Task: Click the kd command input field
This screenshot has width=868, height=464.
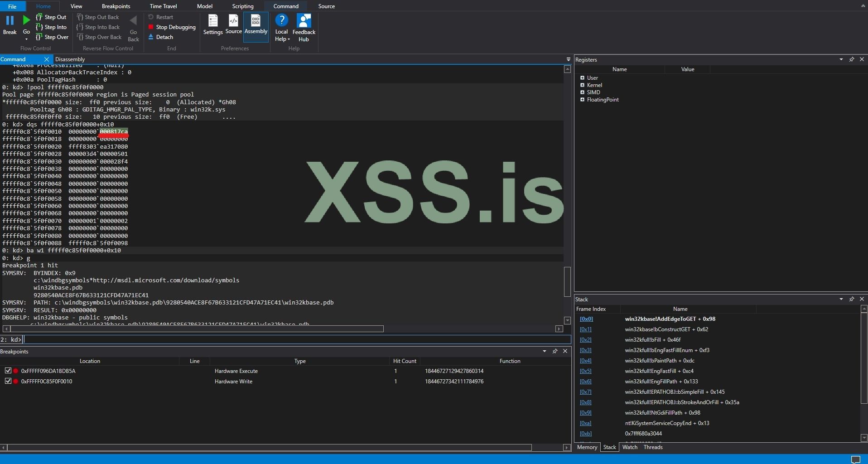Action: [294, 339]
